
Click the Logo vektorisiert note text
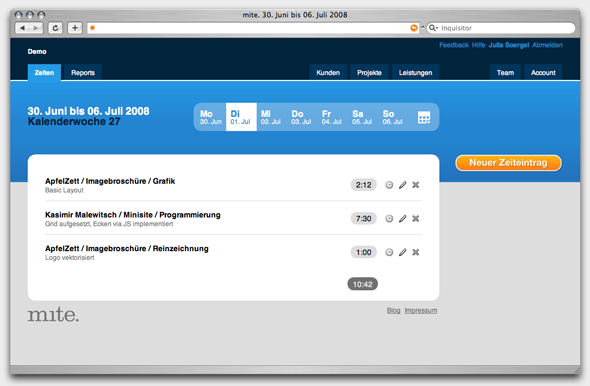pyautogui.click(x=70, y=258)
